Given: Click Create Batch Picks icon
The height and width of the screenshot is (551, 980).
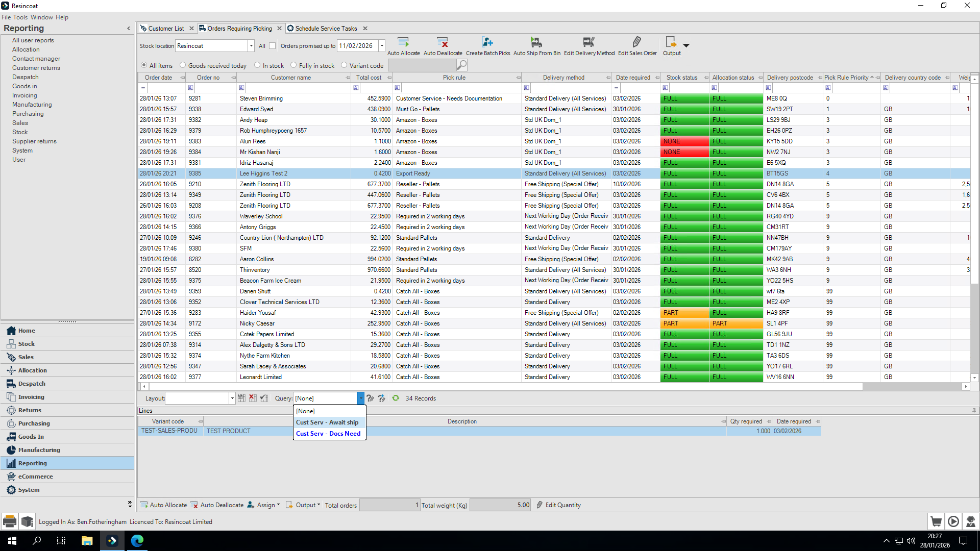Looking at the screenshot, I should (487, 42).
